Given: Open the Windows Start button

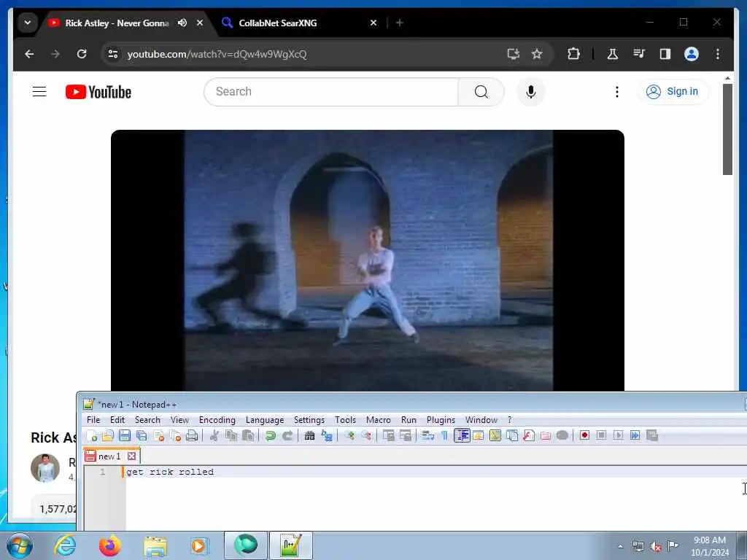Looking at the screenshot, I should point(20,545).
